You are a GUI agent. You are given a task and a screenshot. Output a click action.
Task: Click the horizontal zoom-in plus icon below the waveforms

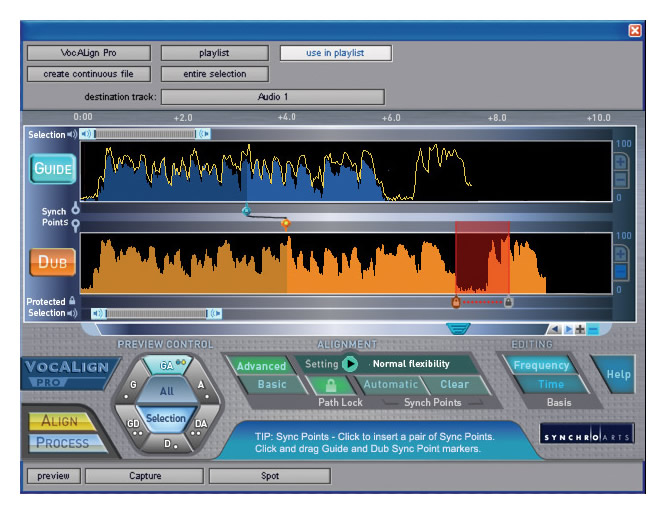coord(580,329)
